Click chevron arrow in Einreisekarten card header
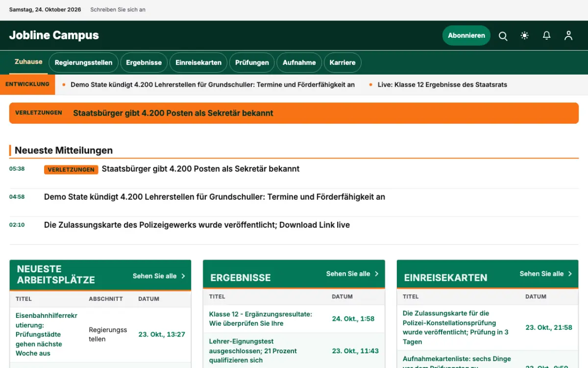588x368 pixels. click(570, 274)
